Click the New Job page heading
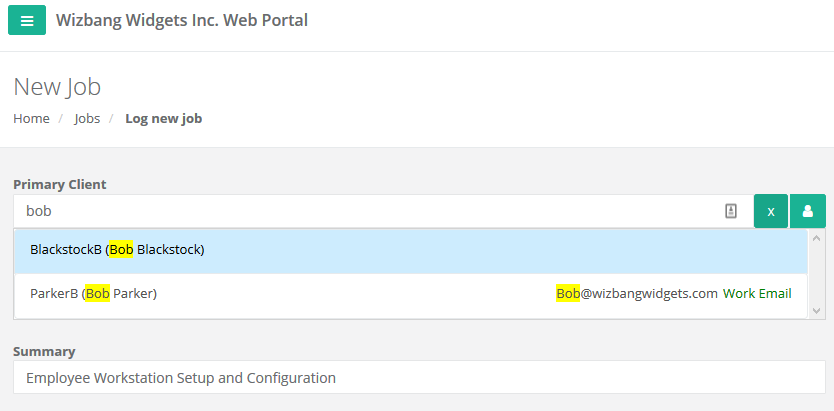Screen dimensions: 834x411 [57, 87]
